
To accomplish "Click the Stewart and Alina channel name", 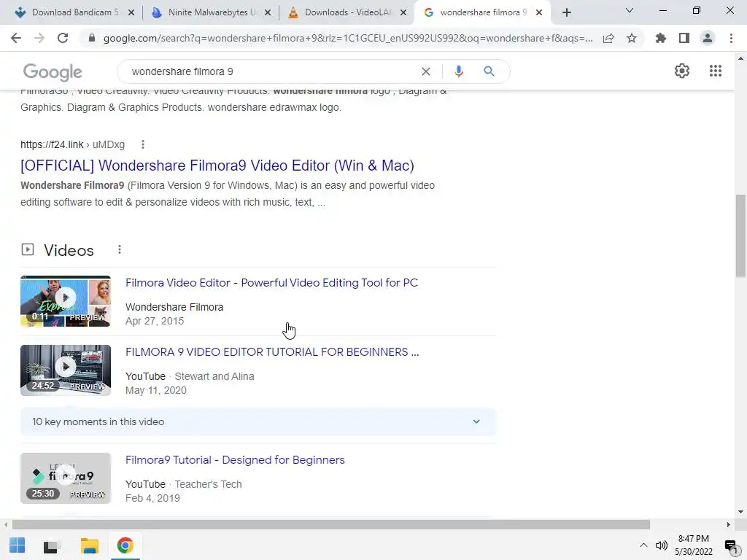I will click(x=214, y=376).
